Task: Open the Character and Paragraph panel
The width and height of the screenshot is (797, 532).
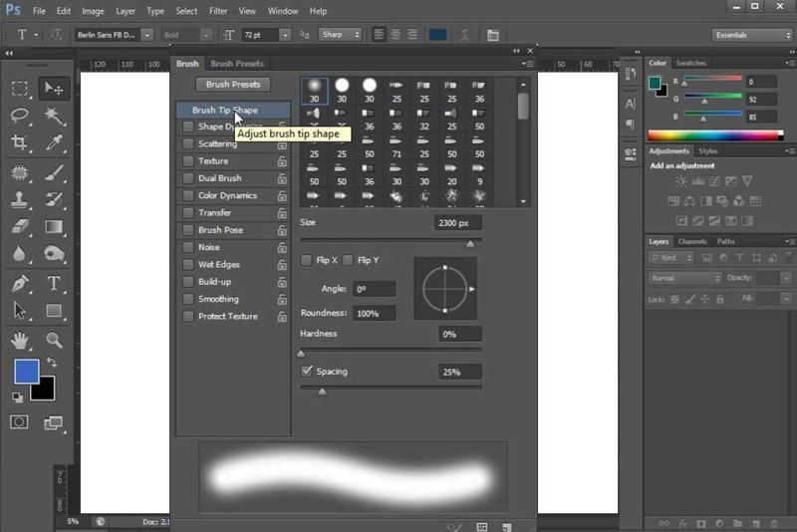Action: [492, 35]
